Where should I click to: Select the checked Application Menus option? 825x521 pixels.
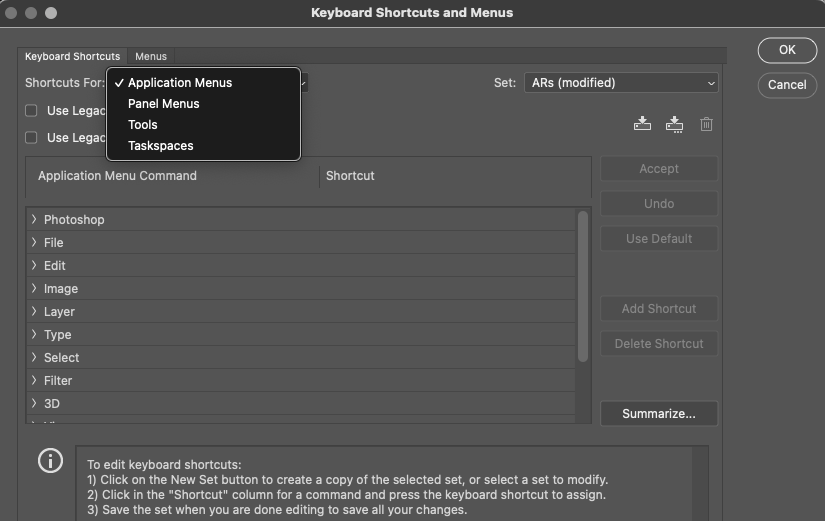click(x=180, y=83)
